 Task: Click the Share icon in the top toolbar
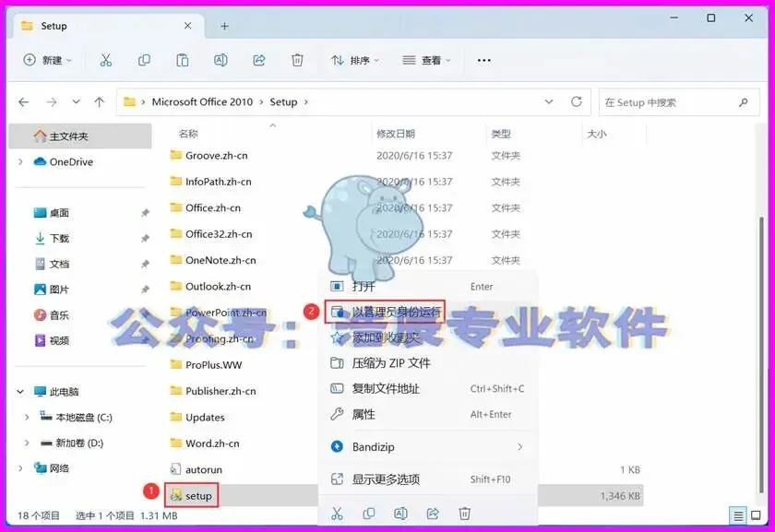[259, 60]
